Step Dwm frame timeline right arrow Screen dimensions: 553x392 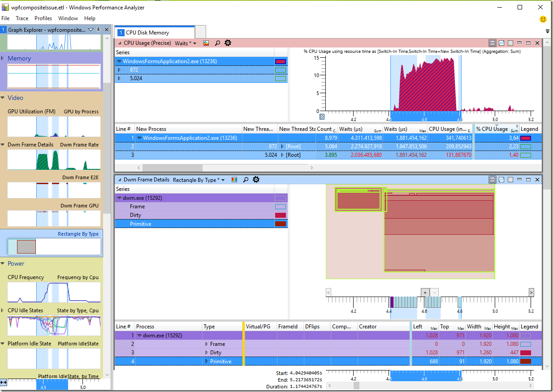pyautogui.click(x=531, y=293)
